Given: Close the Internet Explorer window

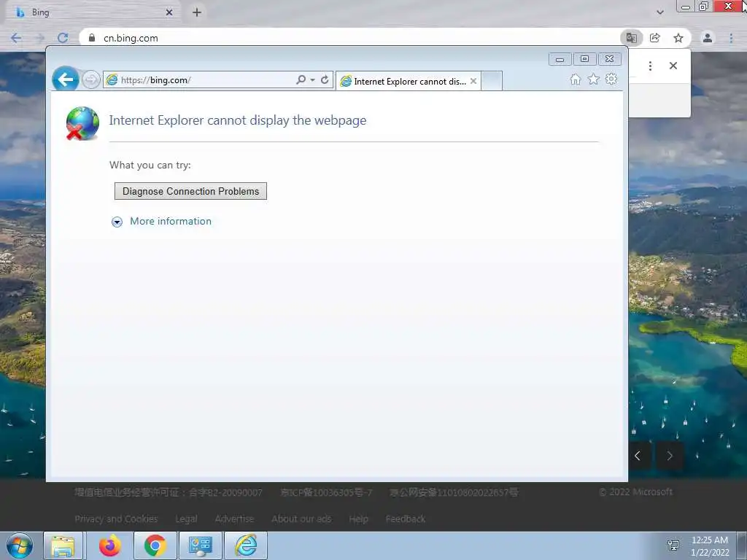Looking at the screenshot, I should tap(609, 59).
